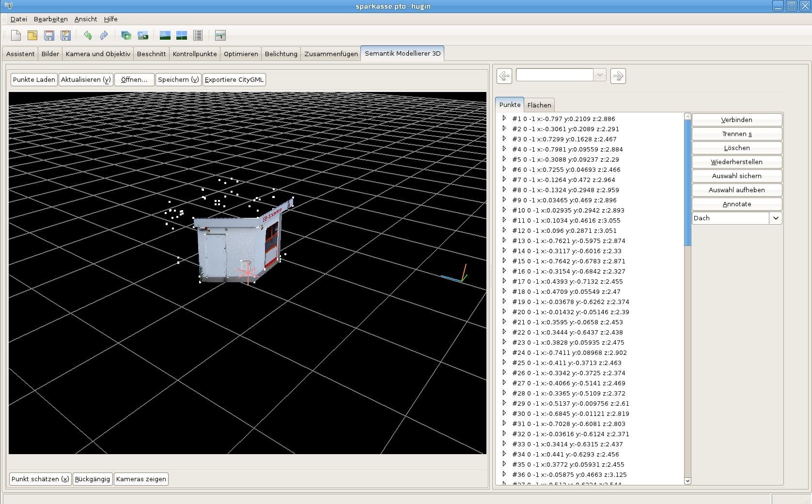Click the new project toolbar icon
The height and width of the screenshot is (504, 812).
[16, 35]
